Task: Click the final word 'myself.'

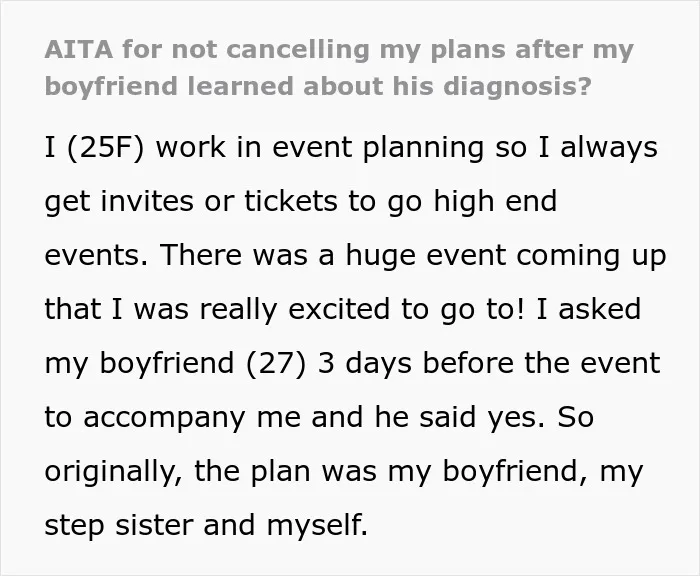Action: 317,525
